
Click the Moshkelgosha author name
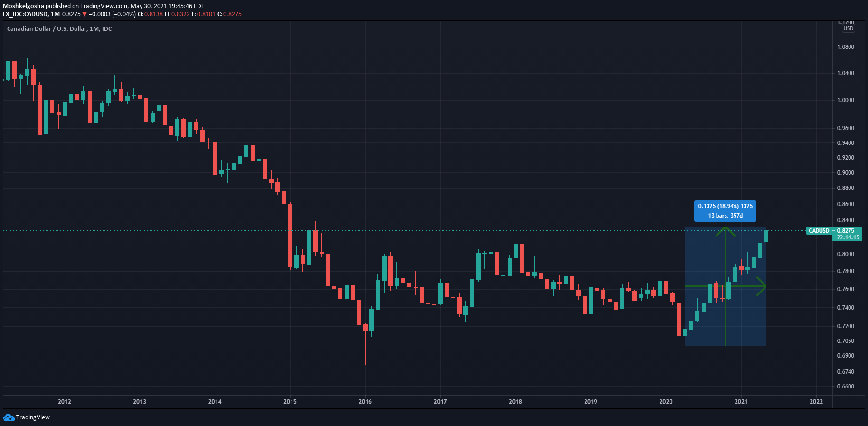[23, 6]
